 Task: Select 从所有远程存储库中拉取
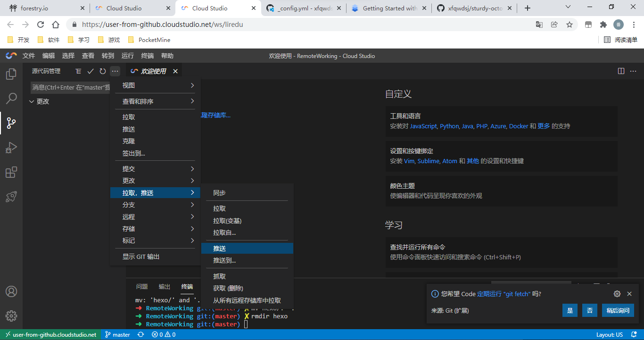pyautogui.click(x=247, y=300)
